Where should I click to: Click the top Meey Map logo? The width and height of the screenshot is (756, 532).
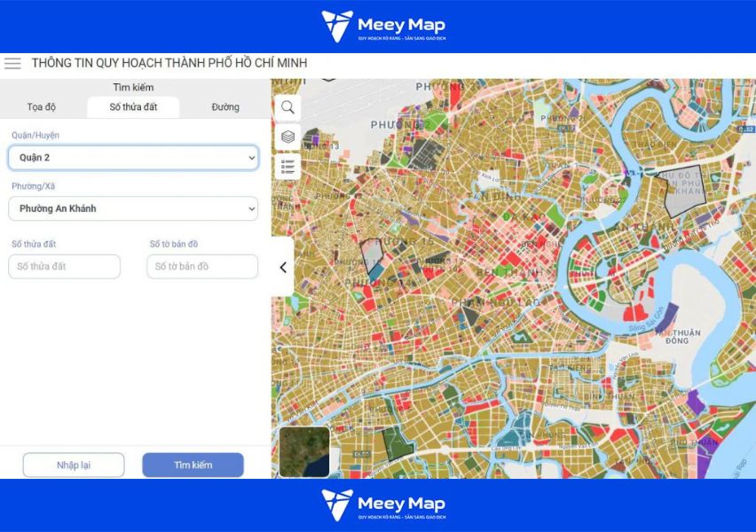click(384, 26)
